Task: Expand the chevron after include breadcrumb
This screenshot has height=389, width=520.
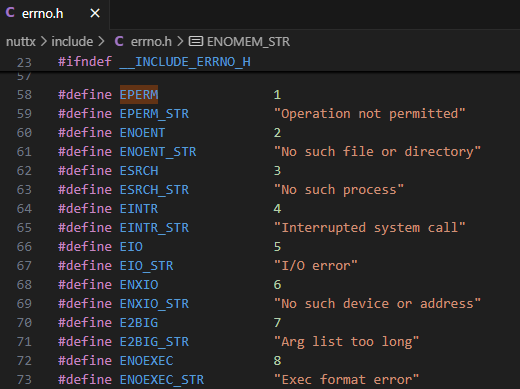Action: pyautogui.click(x=101, y=42)
